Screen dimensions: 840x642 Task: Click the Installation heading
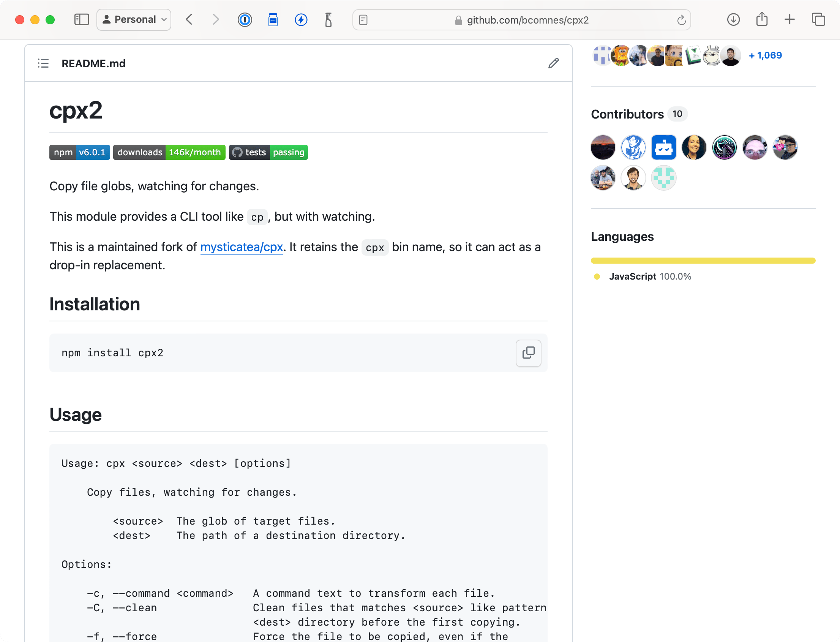95,305
